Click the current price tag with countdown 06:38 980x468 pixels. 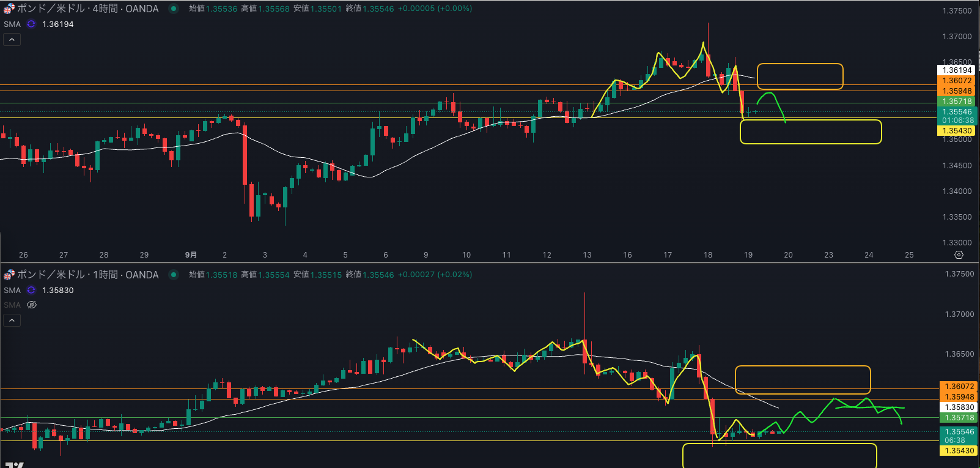[x=959, y=436]
